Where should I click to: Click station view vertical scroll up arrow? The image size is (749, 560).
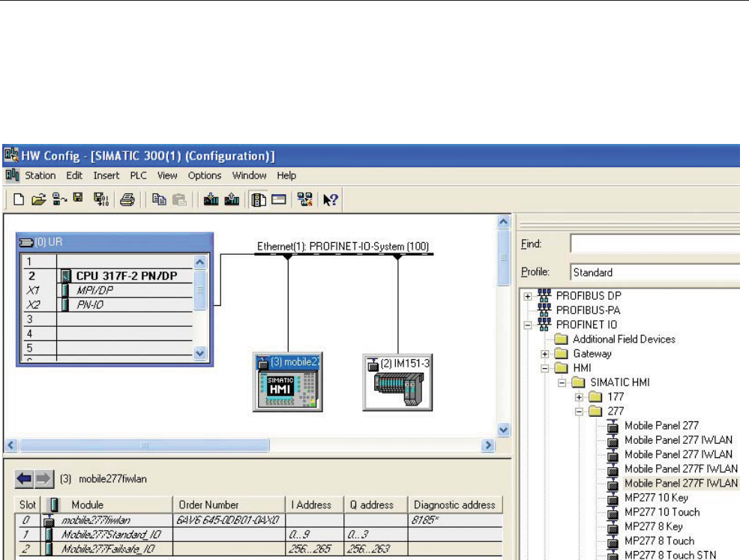(x=504, y=222)
